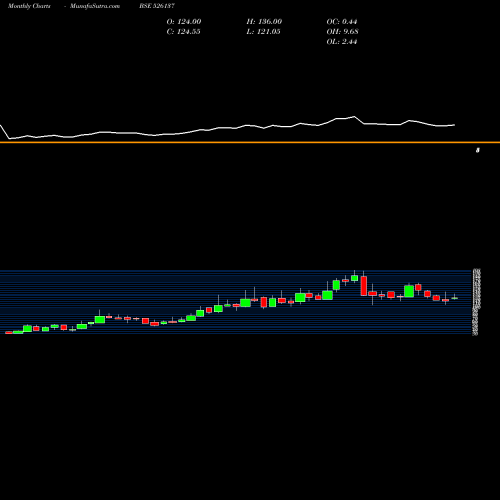
Task: Click the 'OL: 2.44' reading
Action: click(x=342, y=42)
